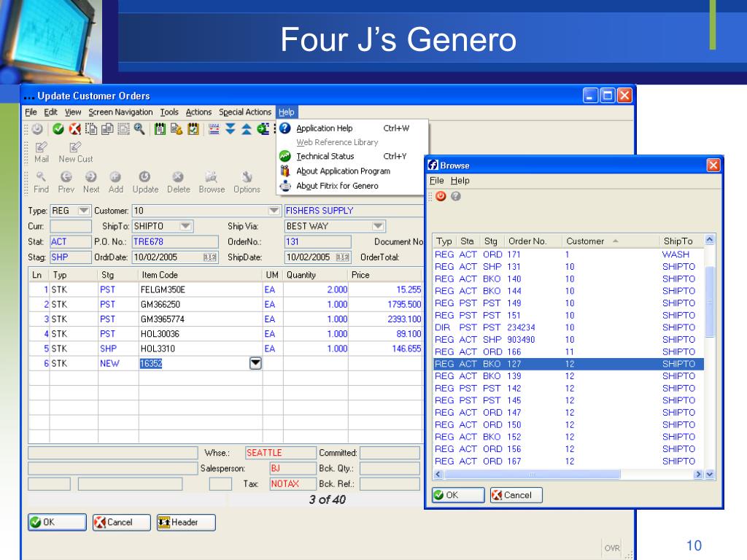Expand the Ship Via BEST WAY dropdown
Image resolution: width=747 pixels, height=560 pixels.
(x=379, y=226)
